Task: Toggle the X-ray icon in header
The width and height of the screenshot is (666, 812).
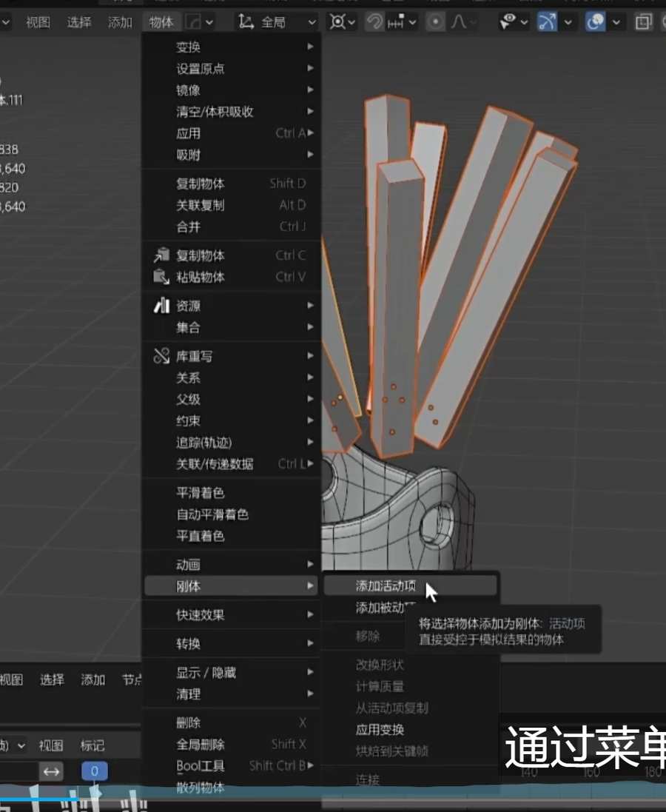Action: pyautogui.click(x=645, y=22)
